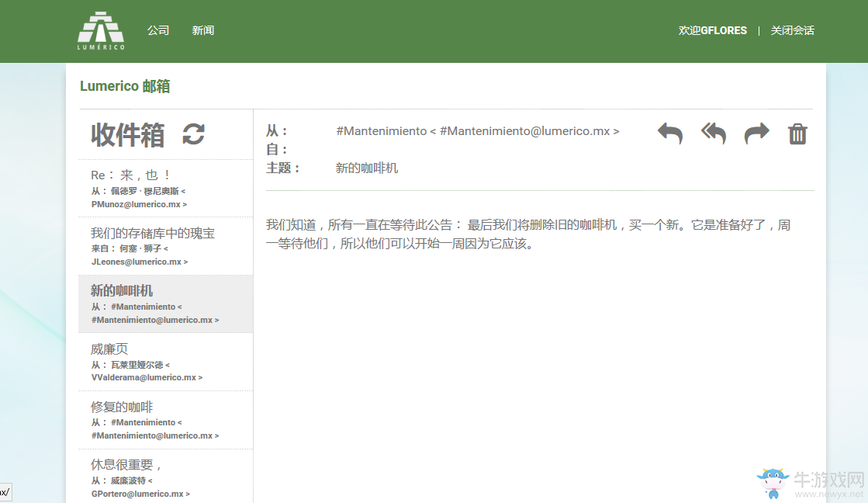868x503 pixels.
Task: Forward the 新的咖啡机 email
Action: click(x=756, y=134)
